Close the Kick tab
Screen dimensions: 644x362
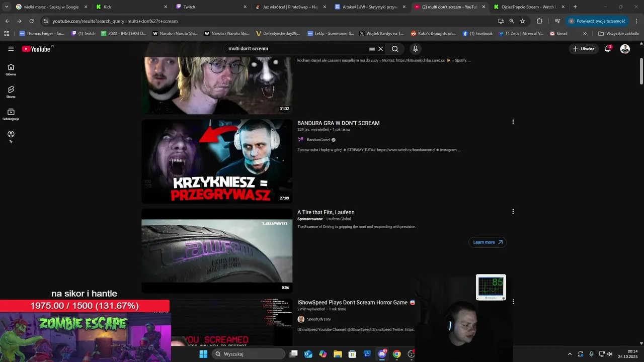click(x=166, y=7)
